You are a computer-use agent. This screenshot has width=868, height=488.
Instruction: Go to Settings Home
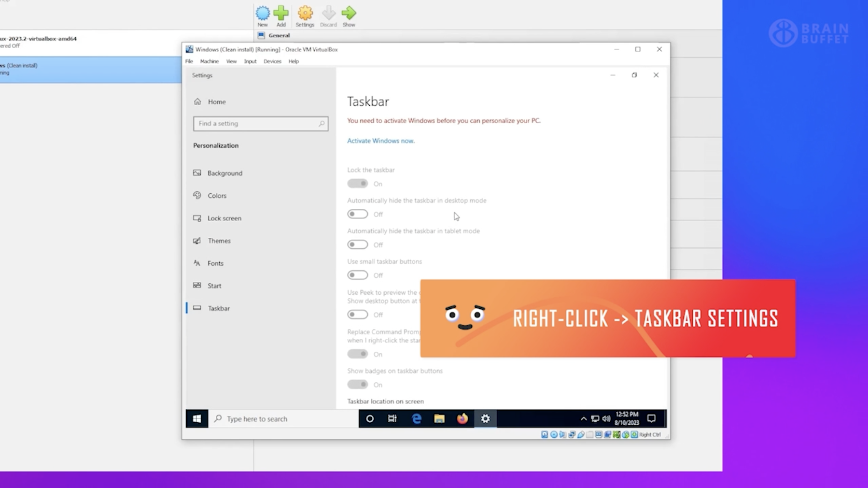click(216, 102)
